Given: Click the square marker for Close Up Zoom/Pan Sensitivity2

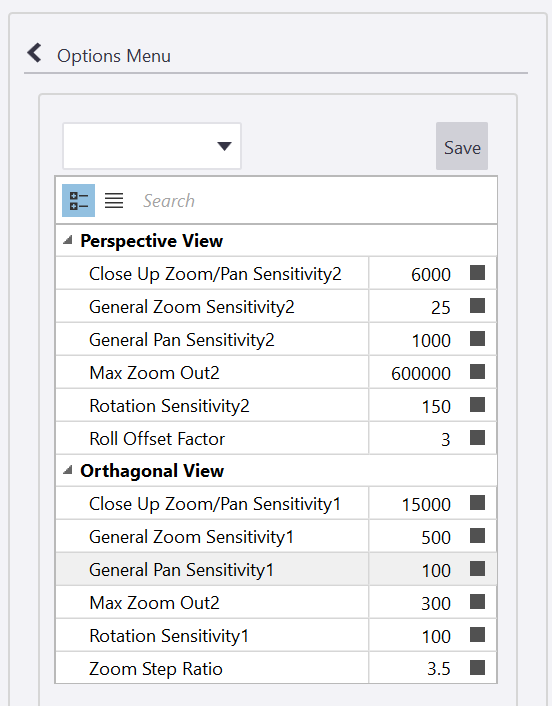Looking at the screenshot, I should click(477, 272).
